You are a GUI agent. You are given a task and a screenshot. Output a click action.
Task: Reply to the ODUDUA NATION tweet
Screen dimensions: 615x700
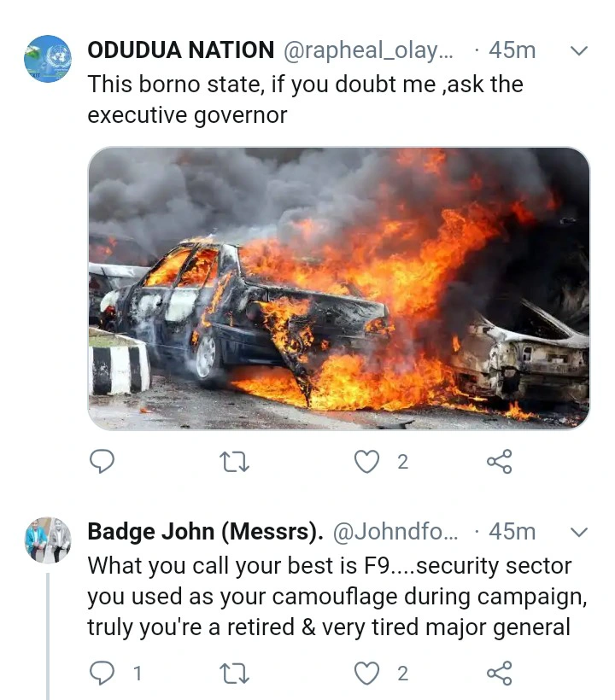102,462
